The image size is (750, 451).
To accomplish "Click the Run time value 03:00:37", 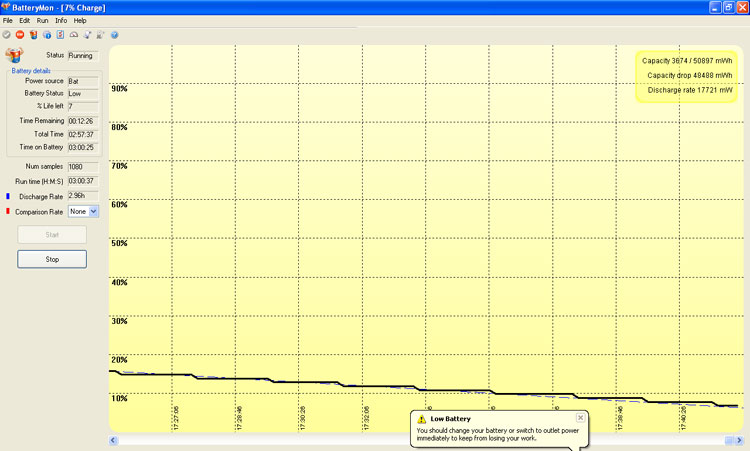I will coord(83,181).
